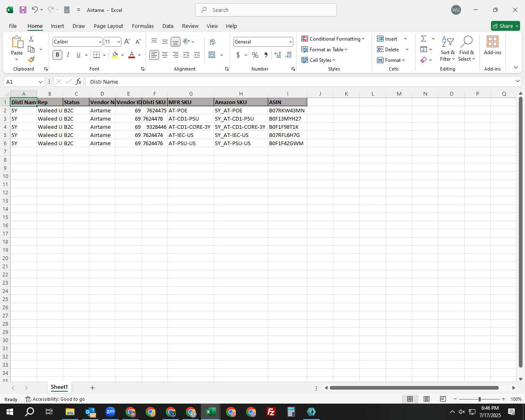Decrease the cell indent
Viewport: 525px width, 420px height.
tap(186, 55)
